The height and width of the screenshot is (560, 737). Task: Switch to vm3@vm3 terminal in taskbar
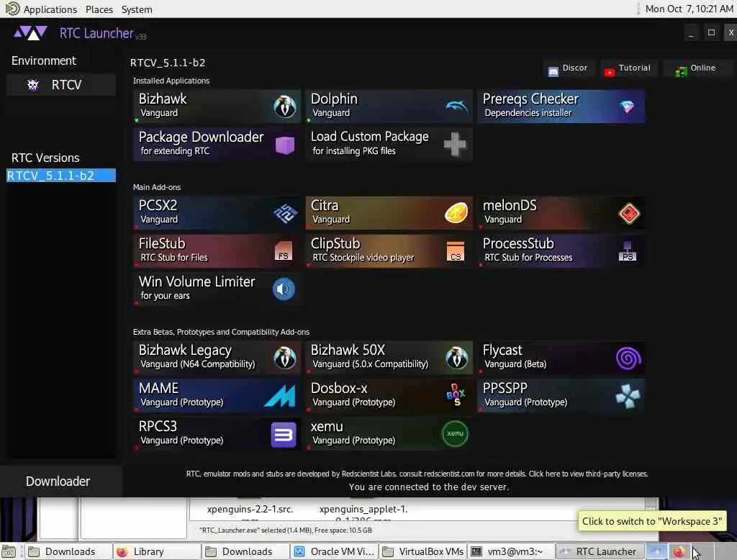click(x=512, y=551)
